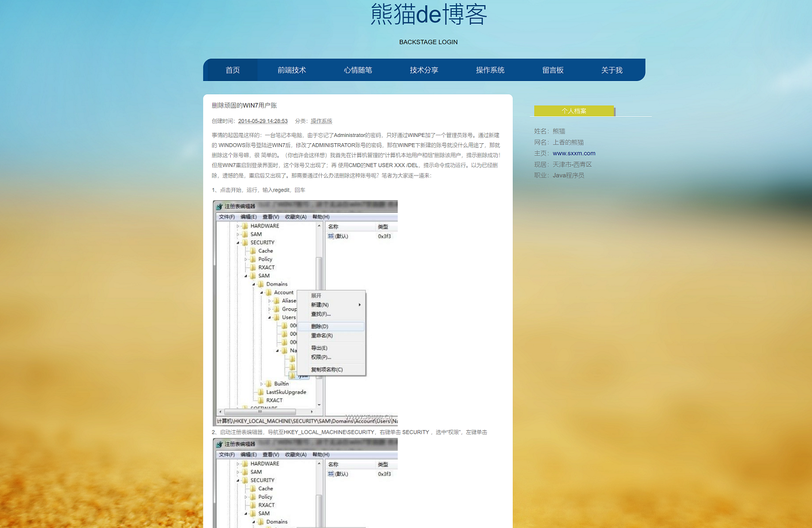Open the 前端技术 navigation tab

point(292,70)
